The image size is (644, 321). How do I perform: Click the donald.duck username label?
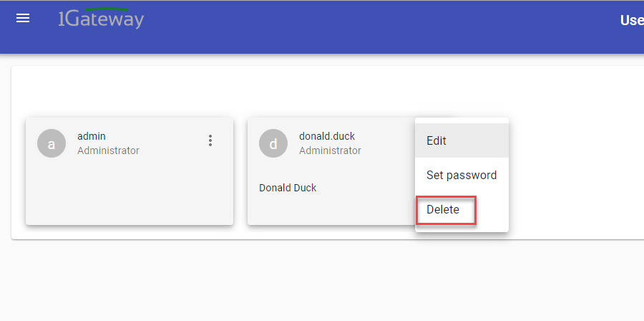327,136
